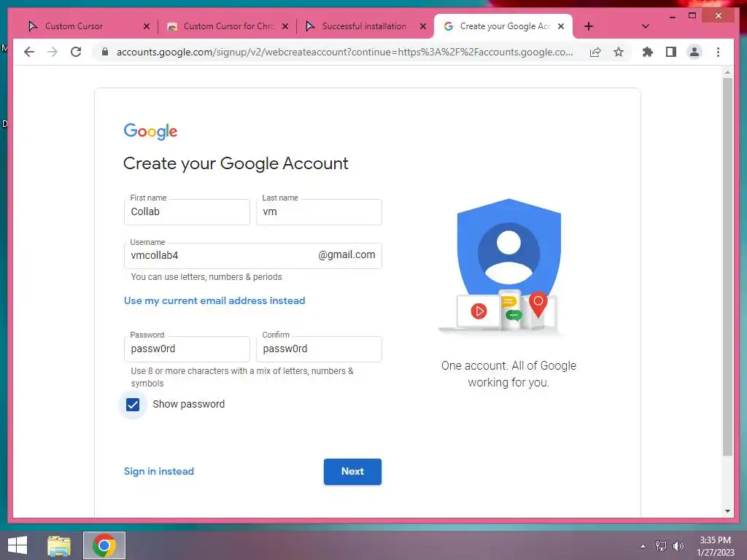Open the Chrome profile avatar
The width and height of the screenshot is (747, 560).
click(x=694, y=52)
